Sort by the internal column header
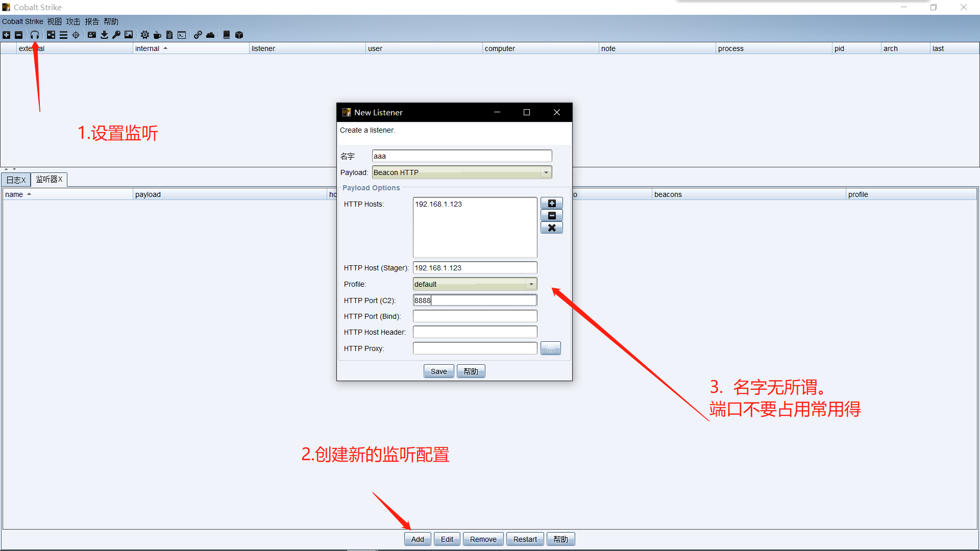The image size is (980, 551). (x=148, y=48)
